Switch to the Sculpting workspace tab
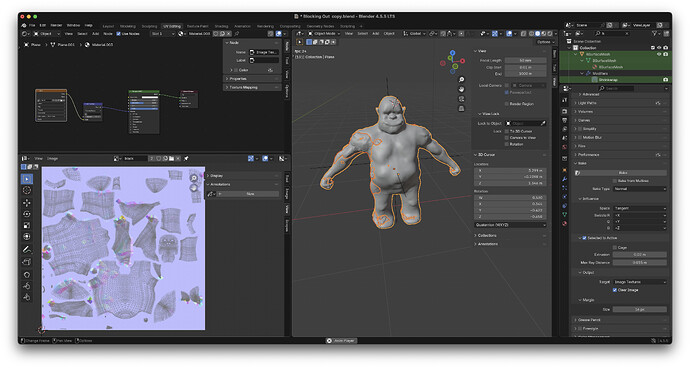This screenshot has height=368, width=690. (x=149, y=26)
